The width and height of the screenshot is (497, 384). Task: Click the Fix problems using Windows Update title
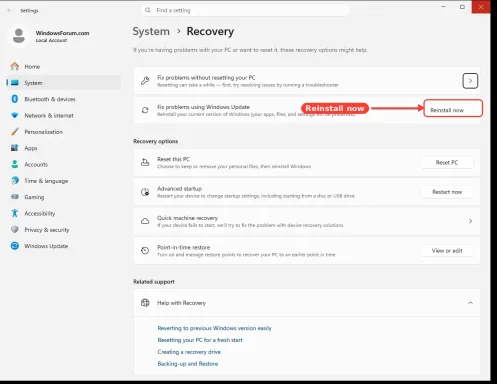coord(203,107)
